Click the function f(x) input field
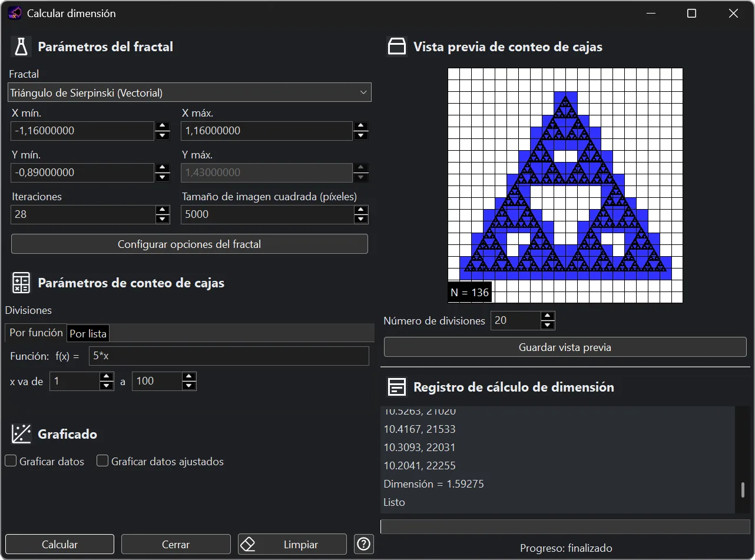 [229, 356]
